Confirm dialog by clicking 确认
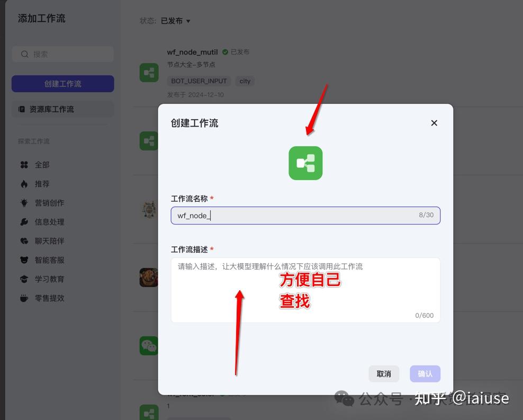Viewport: 523px width, 420px height. point(425,373)
